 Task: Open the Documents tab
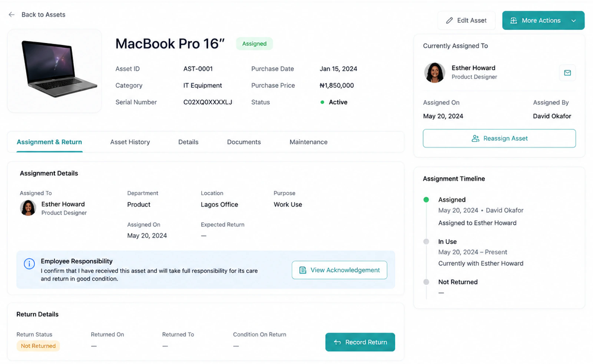(x=244, y=142)
